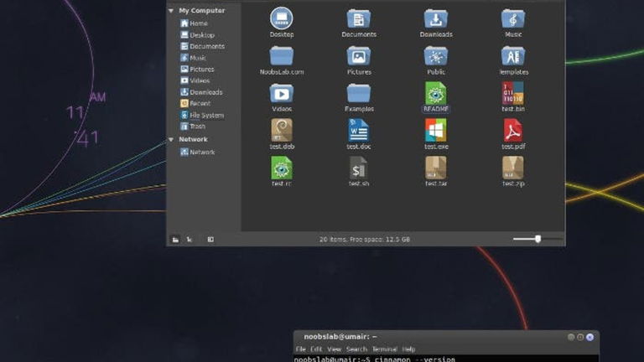
Task: Show tree view in status bar
Action: pyautogui.click(x=189, y=240)
